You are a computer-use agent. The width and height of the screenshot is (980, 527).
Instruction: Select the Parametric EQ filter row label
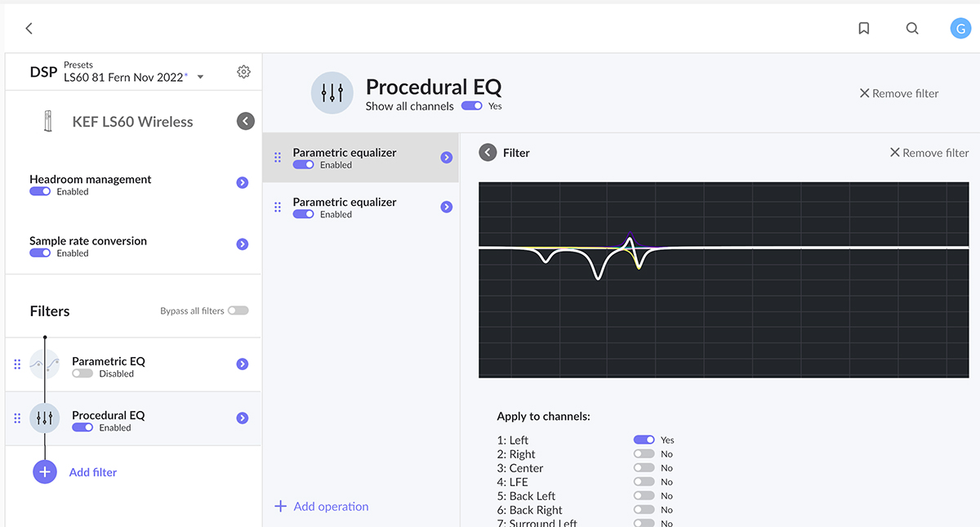pyautogui.click(x=109, y=361)
